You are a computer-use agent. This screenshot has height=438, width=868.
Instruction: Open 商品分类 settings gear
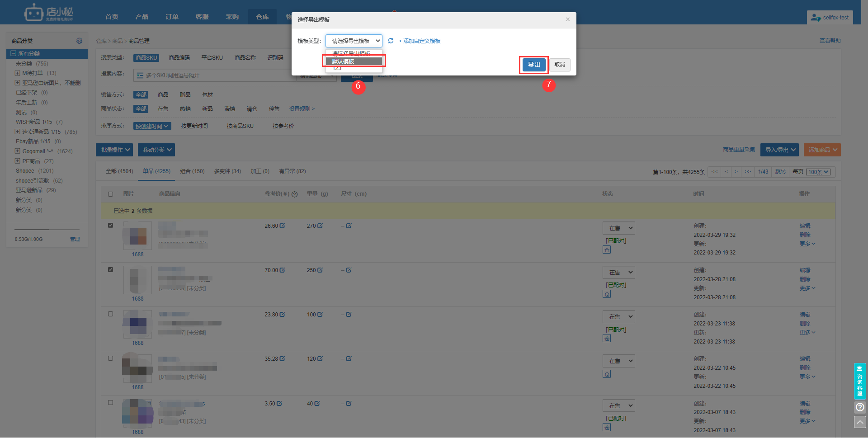[79, 41]
